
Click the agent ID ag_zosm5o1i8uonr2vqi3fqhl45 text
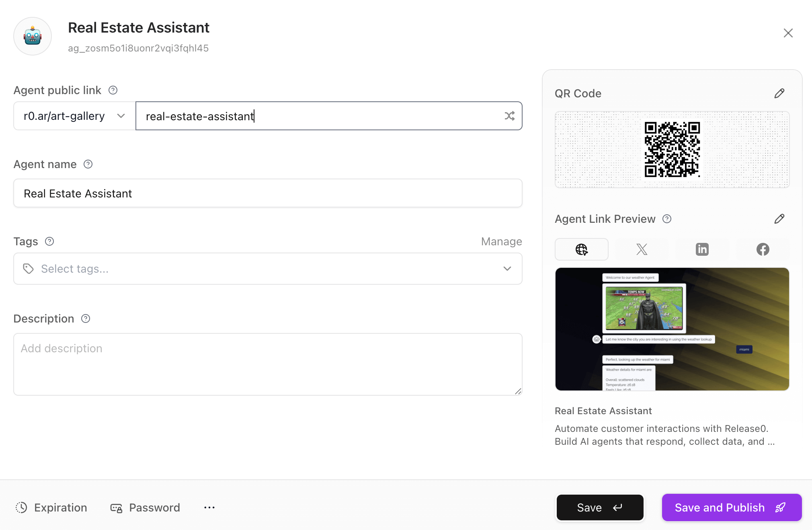(138, 48)
